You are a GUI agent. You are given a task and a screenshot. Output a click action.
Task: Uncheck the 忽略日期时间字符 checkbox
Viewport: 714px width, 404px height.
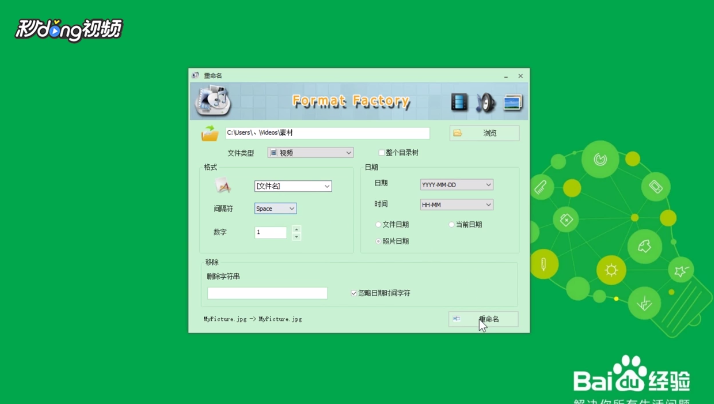click(354, 293)
